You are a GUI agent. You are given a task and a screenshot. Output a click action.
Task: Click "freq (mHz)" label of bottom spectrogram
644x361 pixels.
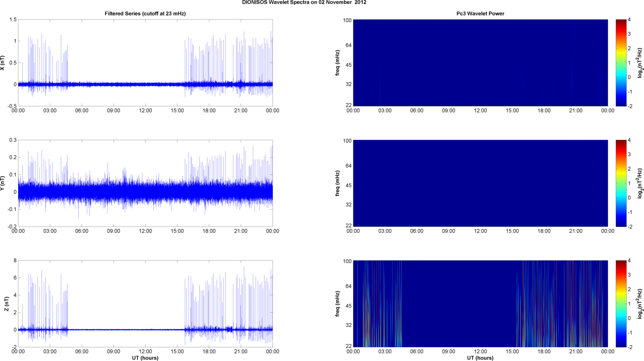pyautogui.click(x=338, y=304)
